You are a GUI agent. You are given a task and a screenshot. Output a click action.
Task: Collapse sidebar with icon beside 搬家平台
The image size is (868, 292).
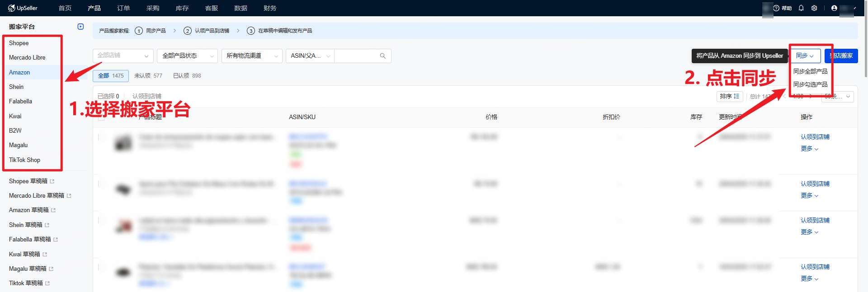[x=80, y=27]
